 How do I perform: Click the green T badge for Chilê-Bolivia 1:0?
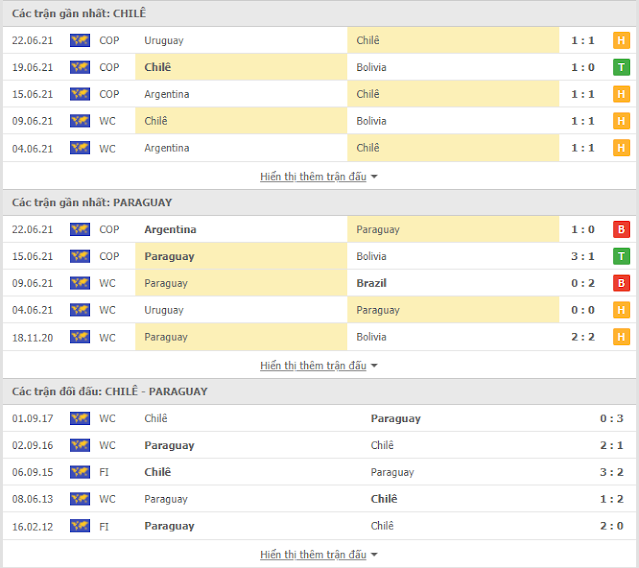click(x=621, y=67)
